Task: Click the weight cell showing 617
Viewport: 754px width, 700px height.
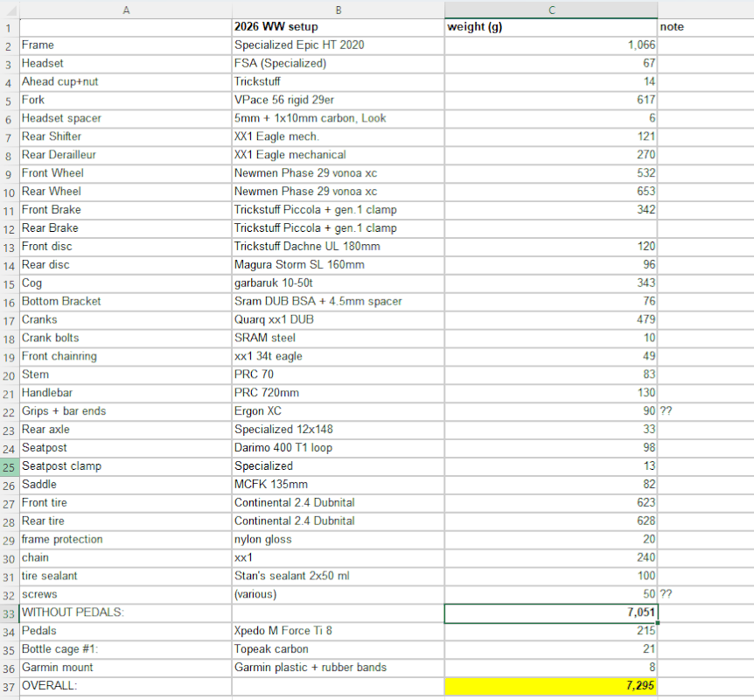Action: [551, 101]
